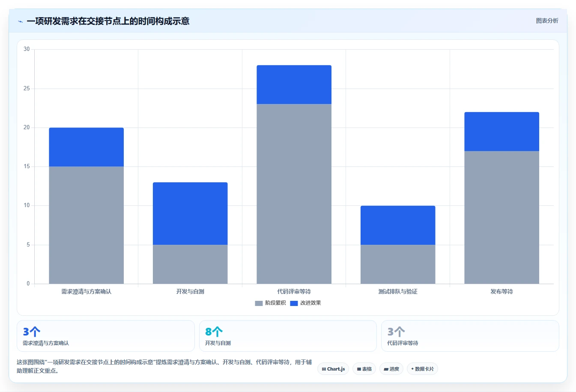The width and height of the screenshot is (576, 392).
Task: Click the gray bar segment for 开发与自测
Action: (x=190, y=264)
